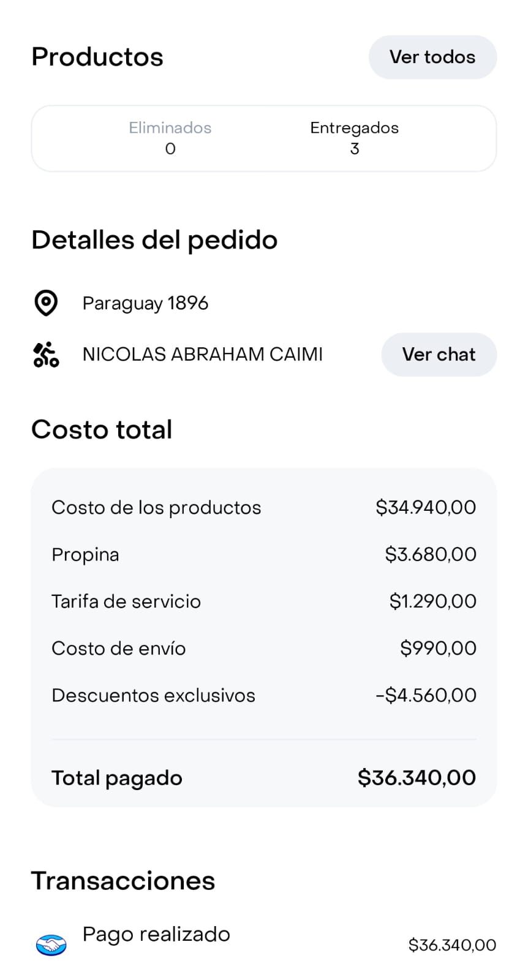This screenshot has width=528, height=980.
Task: Tap the "Tarifa de servicio" label
Action: (x=126, y=601)
